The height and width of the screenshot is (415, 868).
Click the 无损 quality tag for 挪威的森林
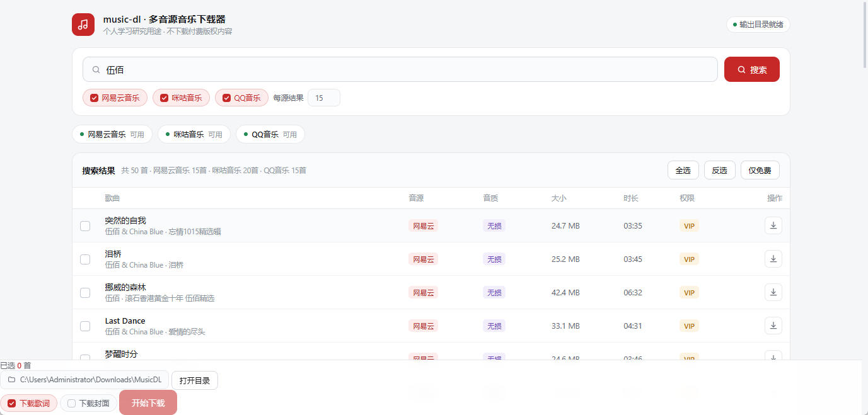pyautogui.click(x=494, y=292)
